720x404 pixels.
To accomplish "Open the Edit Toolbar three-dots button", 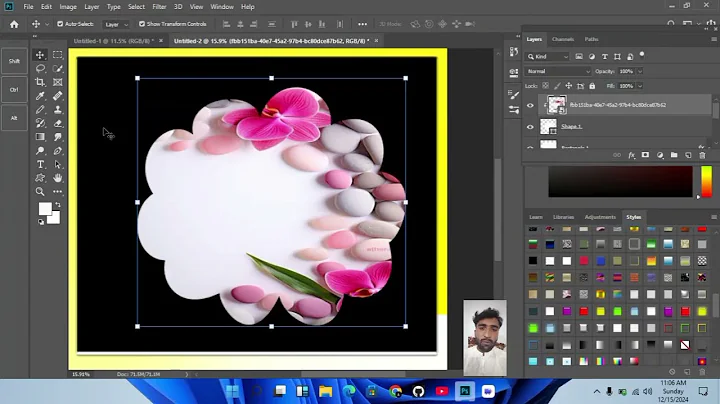I will [x=57, y=191].
